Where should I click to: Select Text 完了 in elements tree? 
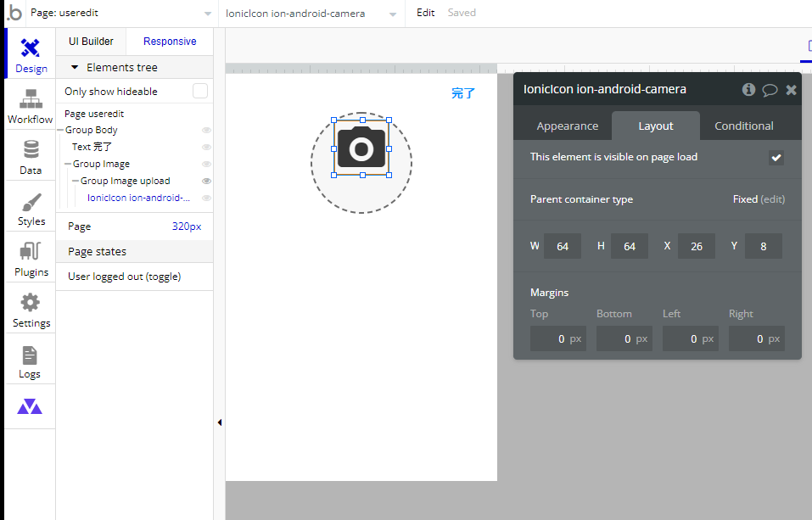[92, 147]
